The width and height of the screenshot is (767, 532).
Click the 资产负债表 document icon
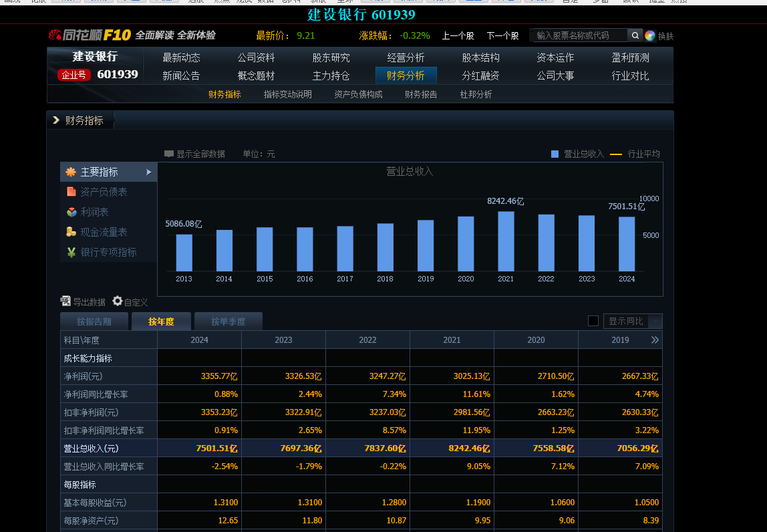[x=71, y=192]
